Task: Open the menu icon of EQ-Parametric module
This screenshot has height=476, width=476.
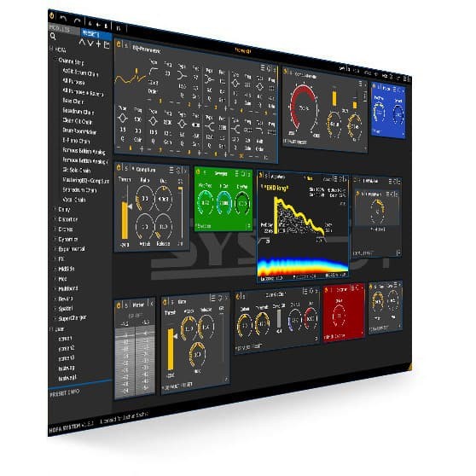Action: [x=263, y=67]
